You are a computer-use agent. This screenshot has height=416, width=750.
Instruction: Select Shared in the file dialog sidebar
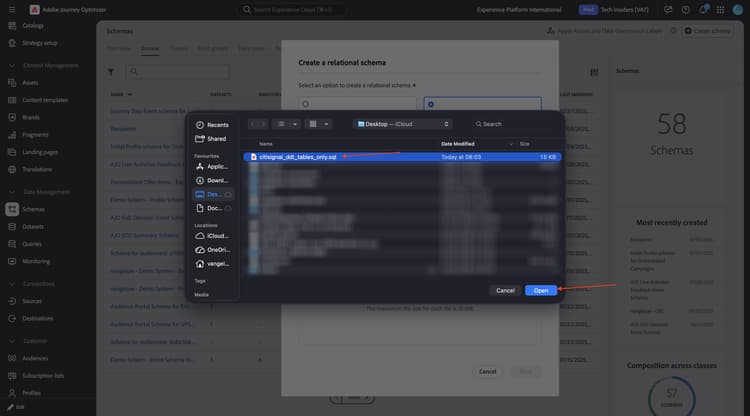(211, 139)
